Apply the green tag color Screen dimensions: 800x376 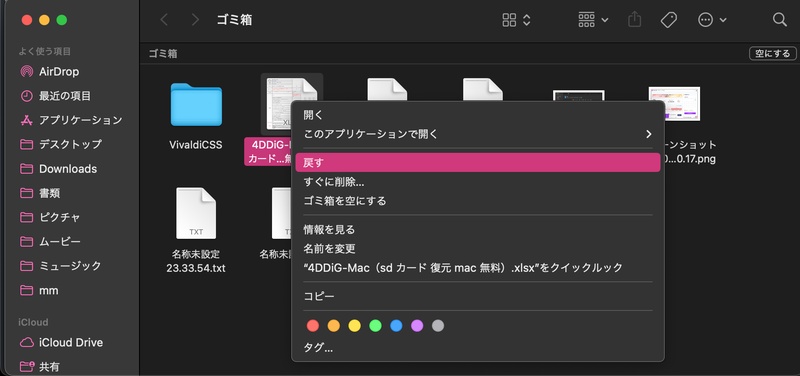pyautogui.click(x=376, y=325)
